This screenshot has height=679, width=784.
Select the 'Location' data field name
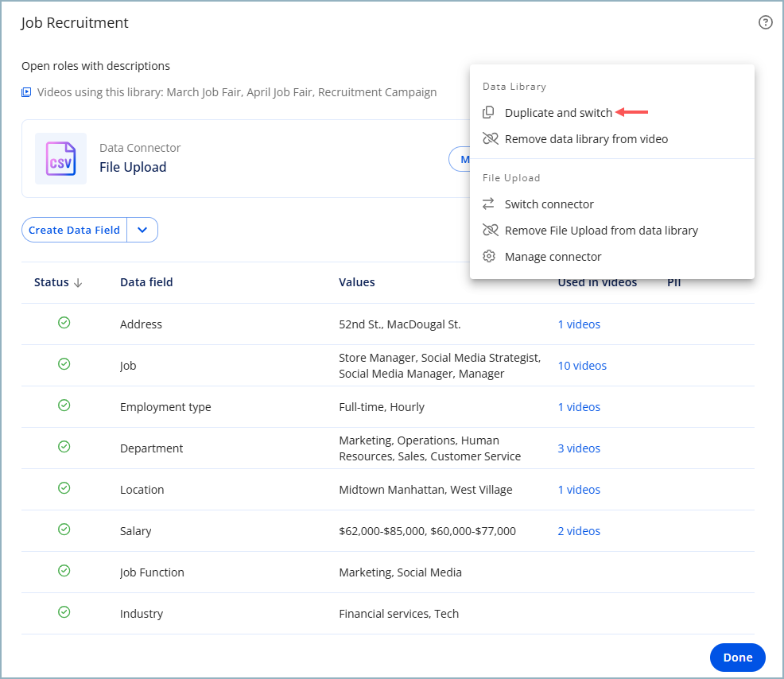[x=142, y=490]
